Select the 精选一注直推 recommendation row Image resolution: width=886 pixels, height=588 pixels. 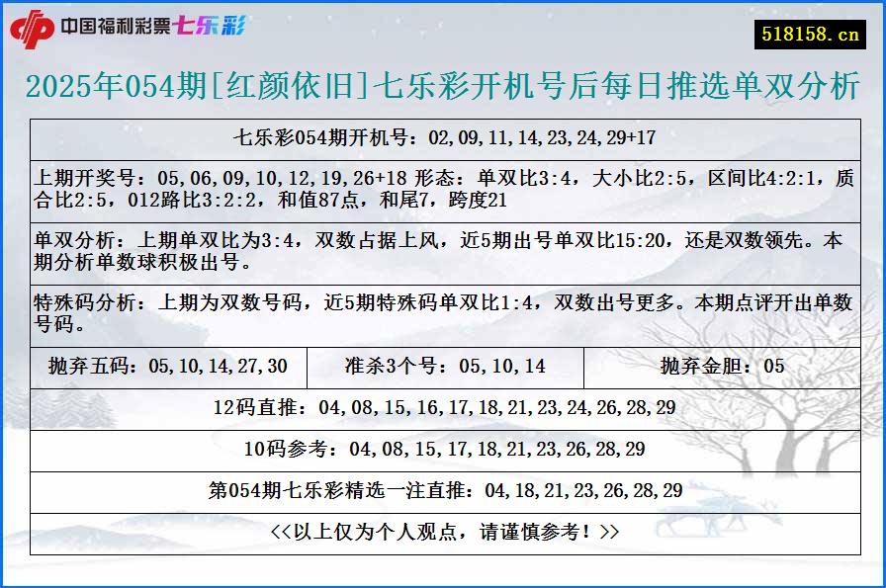pos(442,487)
